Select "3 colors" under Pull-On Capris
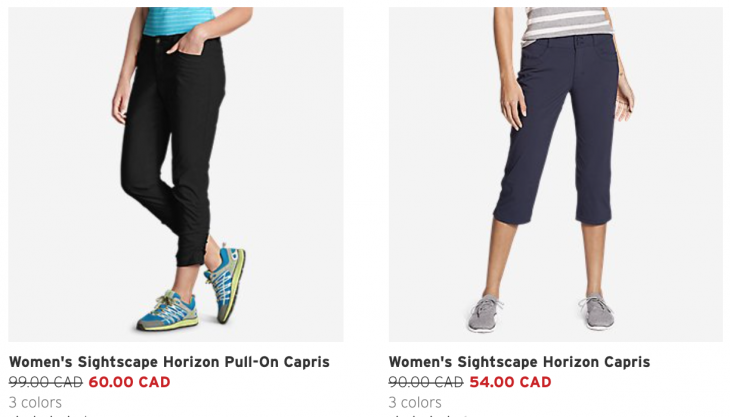The height and width of the screenshot is (417, 730). 35,402
